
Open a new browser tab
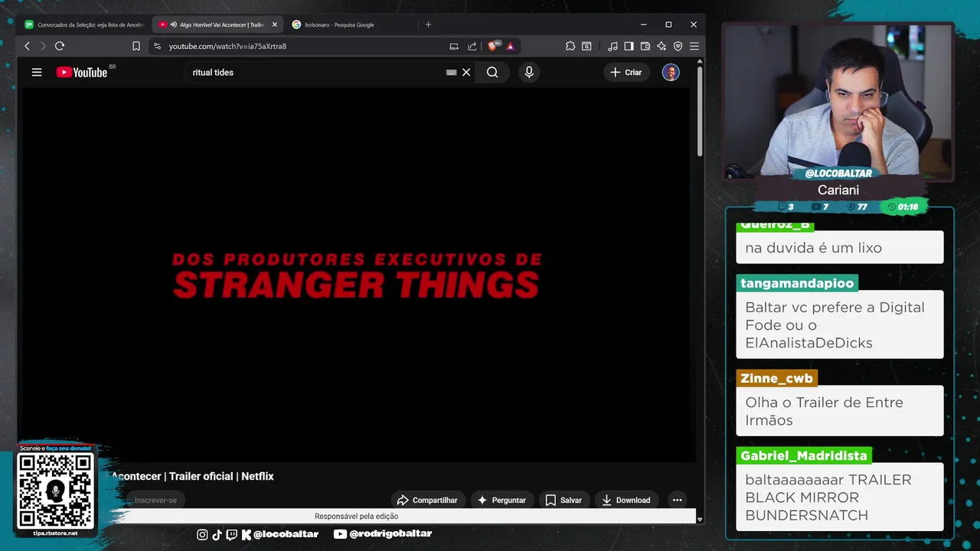pyautogui.click(x=428, y=24)
